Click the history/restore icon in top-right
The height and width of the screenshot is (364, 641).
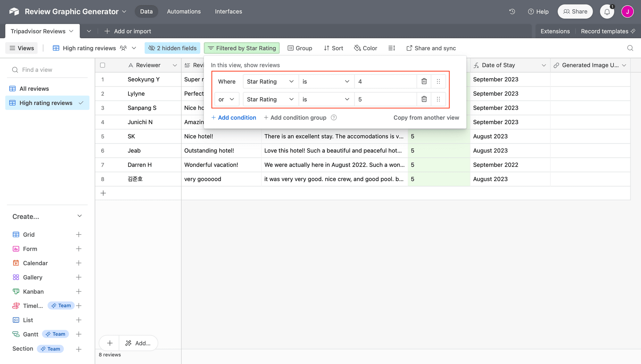coord(512,11)
